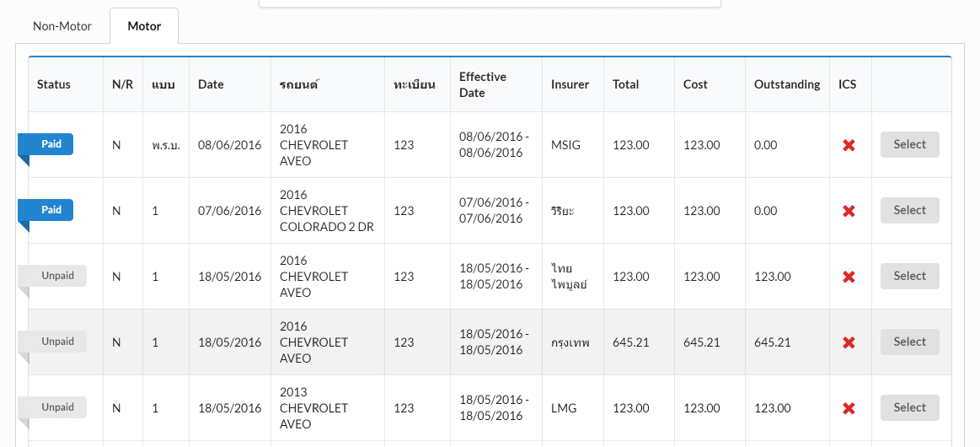Click red X icon in ไทยไพบูลย์ row
Screen dimensions: 980x447
(x=849, y=277)
